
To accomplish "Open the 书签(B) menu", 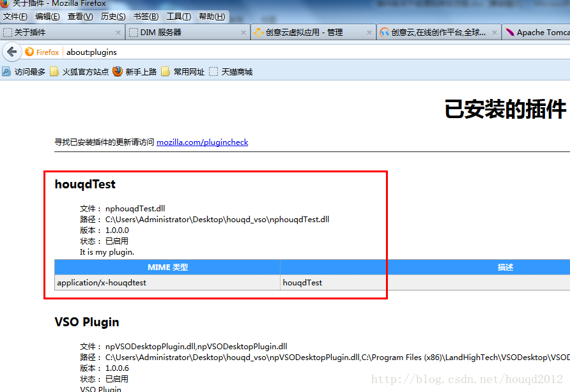I will tap(146, 17).
